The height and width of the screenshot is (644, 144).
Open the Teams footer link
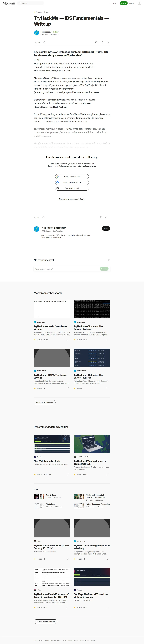point(93,641)
